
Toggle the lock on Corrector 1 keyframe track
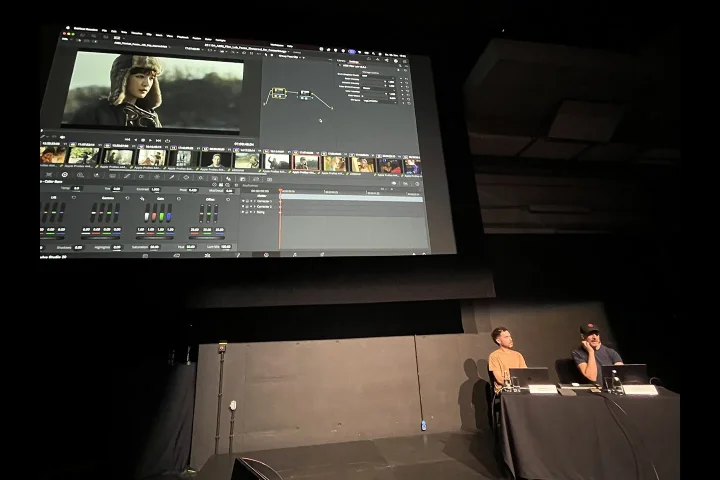[248, 201]
